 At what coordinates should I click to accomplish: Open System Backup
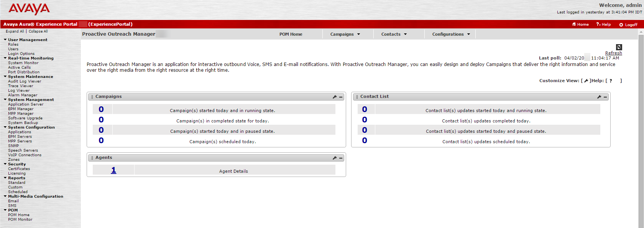[23, 123]
